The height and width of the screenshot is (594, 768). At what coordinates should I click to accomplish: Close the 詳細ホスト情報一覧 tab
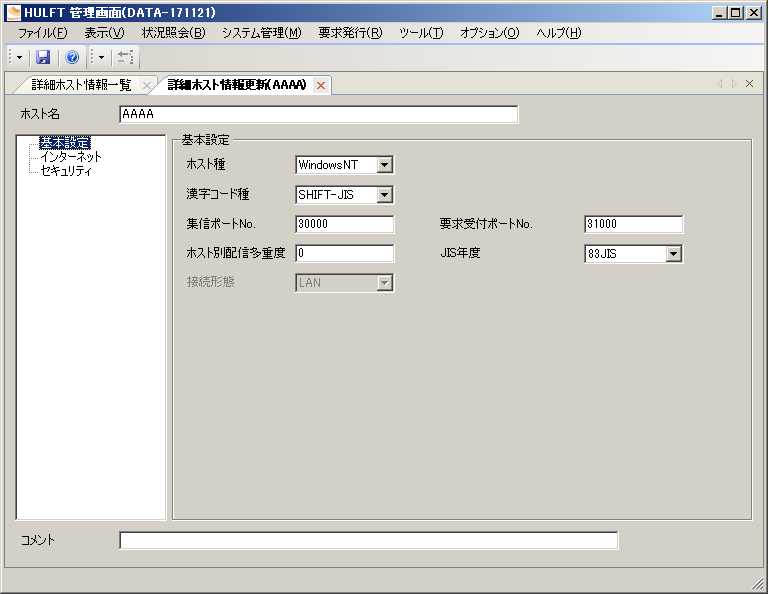point(146,86)
